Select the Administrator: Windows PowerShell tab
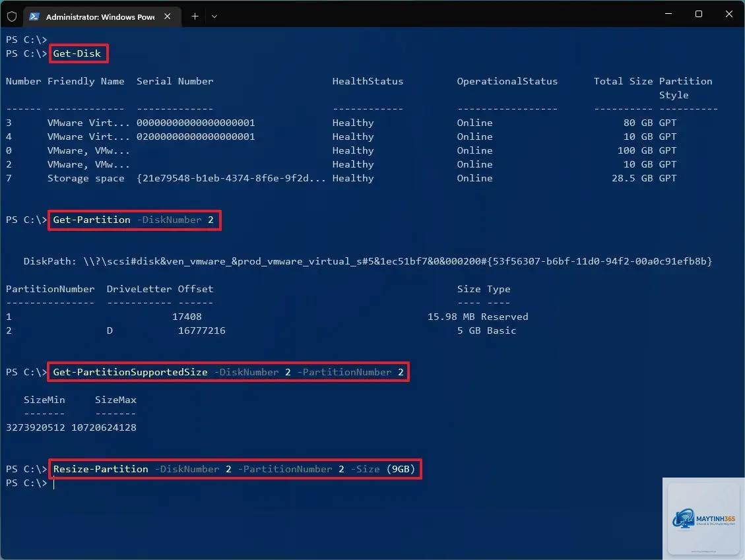This screenshot has width=745, height=560. [x=102, y=16]
